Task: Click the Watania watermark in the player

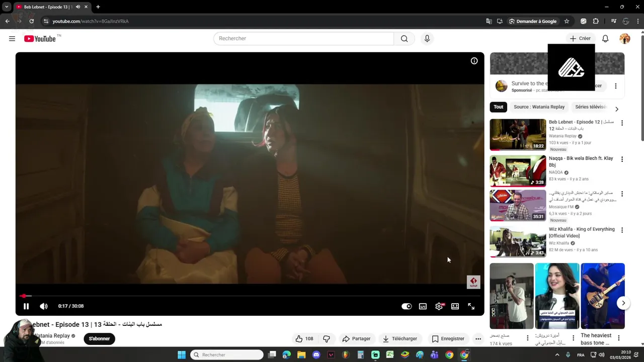Action: pos(473,282)
